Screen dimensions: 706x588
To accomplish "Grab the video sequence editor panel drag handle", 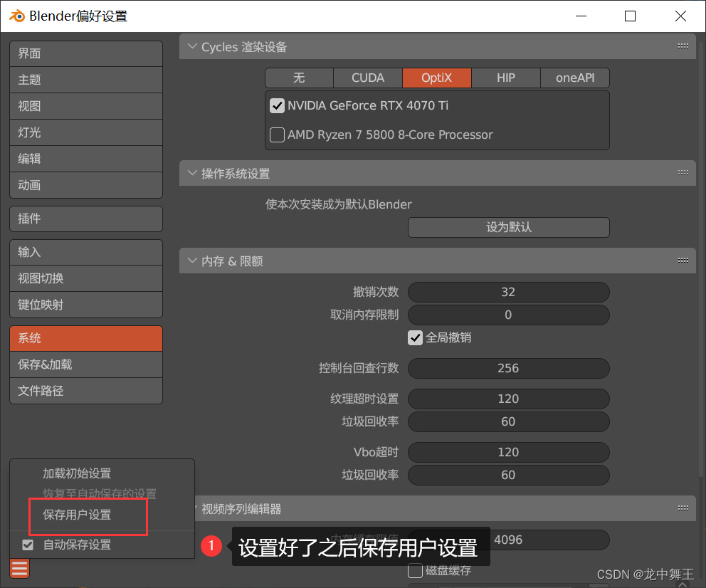I will pos(683,508).
